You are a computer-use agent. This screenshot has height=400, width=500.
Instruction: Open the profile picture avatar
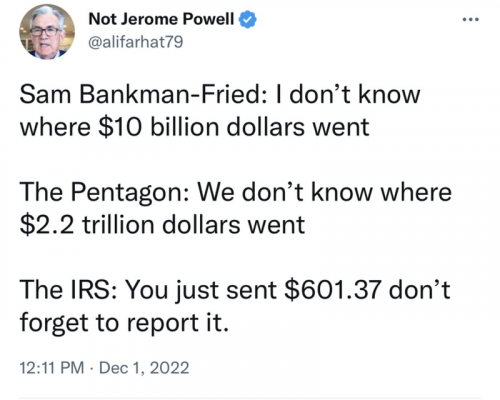click(x=47, y=32)
